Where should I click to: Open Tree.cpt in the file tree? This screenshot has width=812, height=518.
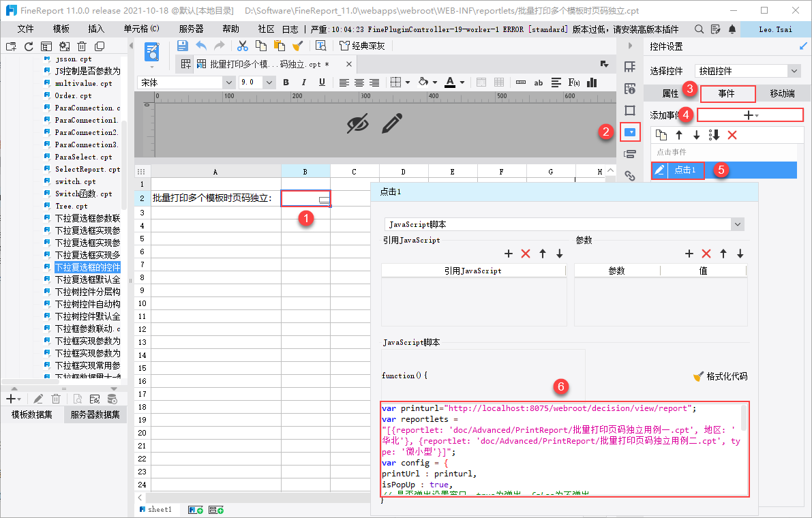[72, 206]
